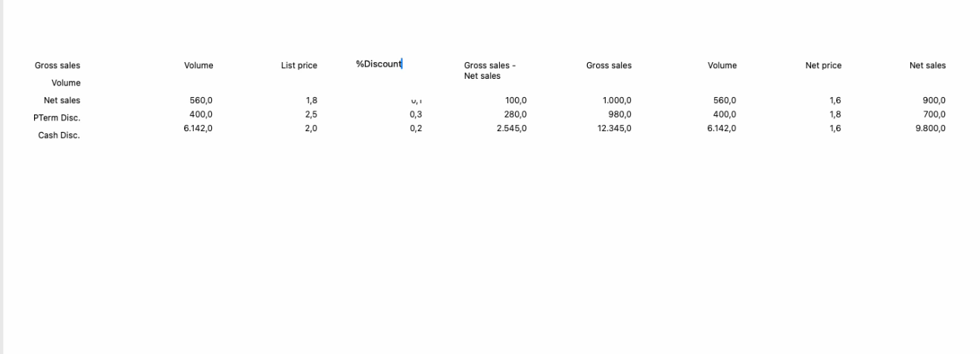Image resolution: width=980 pixels, height=354 pixels.
Task: Select the 0,2 discount cell
Action: click(x=415, y=128)
